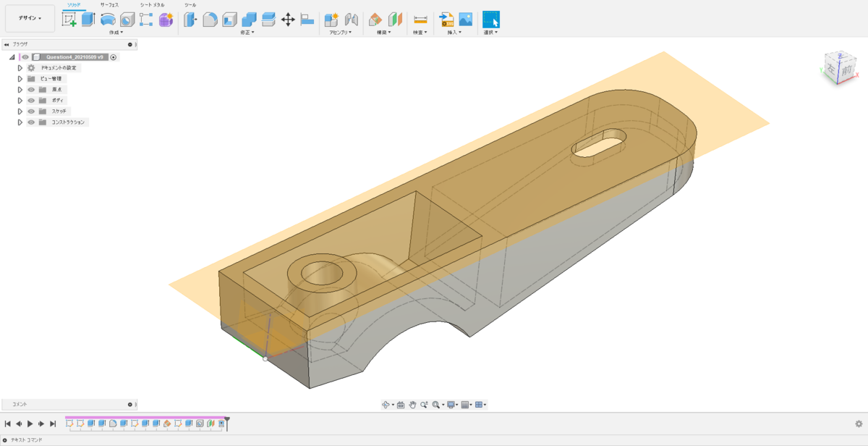
Task: Open the rectangular Pattern tool
Action: pyautogui.click(x=146, y=20)
